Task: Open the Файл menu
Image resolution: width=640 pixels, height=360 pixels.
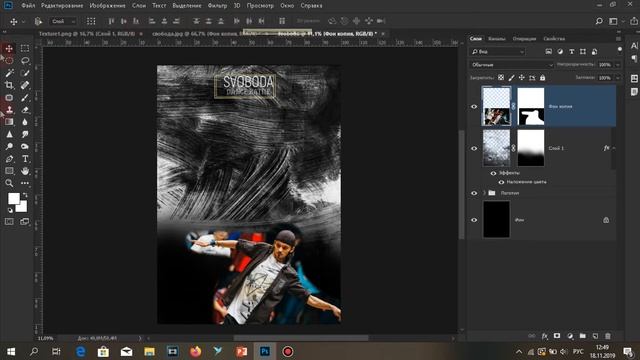Action: 28,6
